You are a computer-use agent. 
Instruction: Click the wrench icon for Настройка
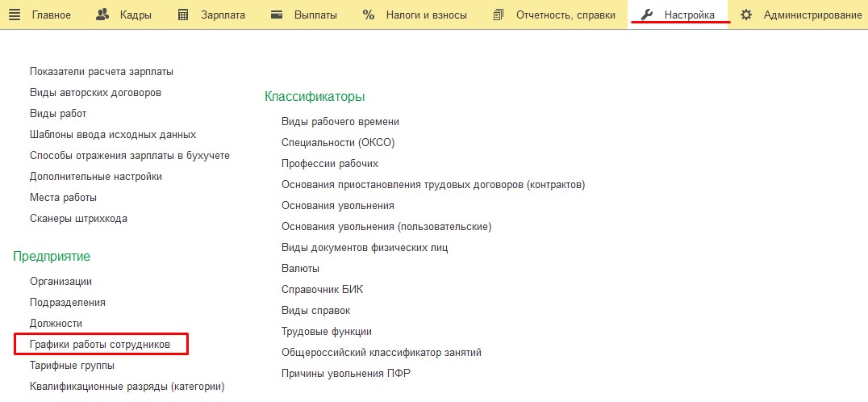pyautogui.click(x=647, y=15)
